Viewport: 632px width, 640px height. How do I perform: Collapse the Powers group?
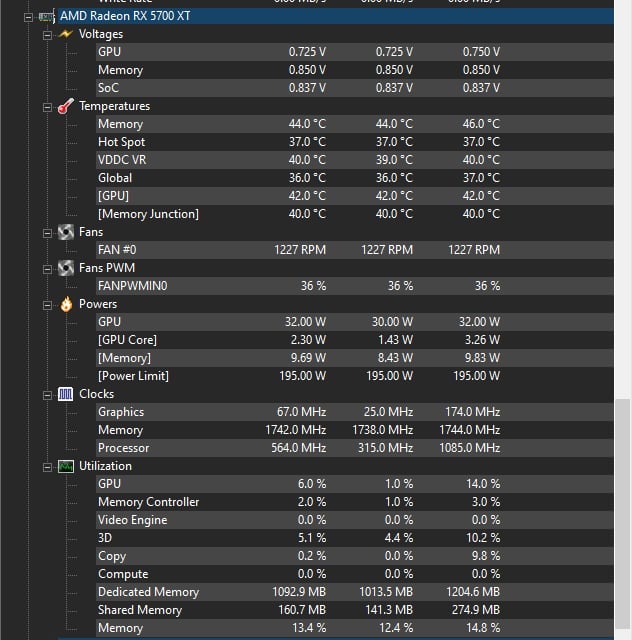tap(47, 305)
